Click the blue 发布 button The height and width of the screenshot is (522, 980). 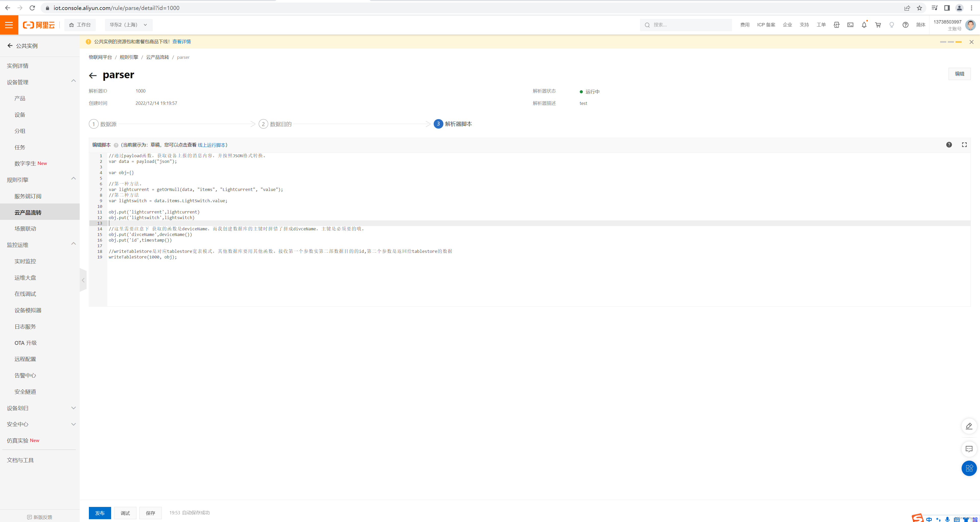pos(100,513)
